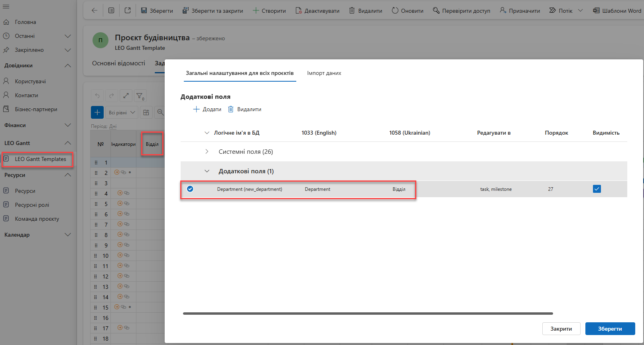Select Gantt row number 12
Screen dimensions: 644x345
pos(106,276)
